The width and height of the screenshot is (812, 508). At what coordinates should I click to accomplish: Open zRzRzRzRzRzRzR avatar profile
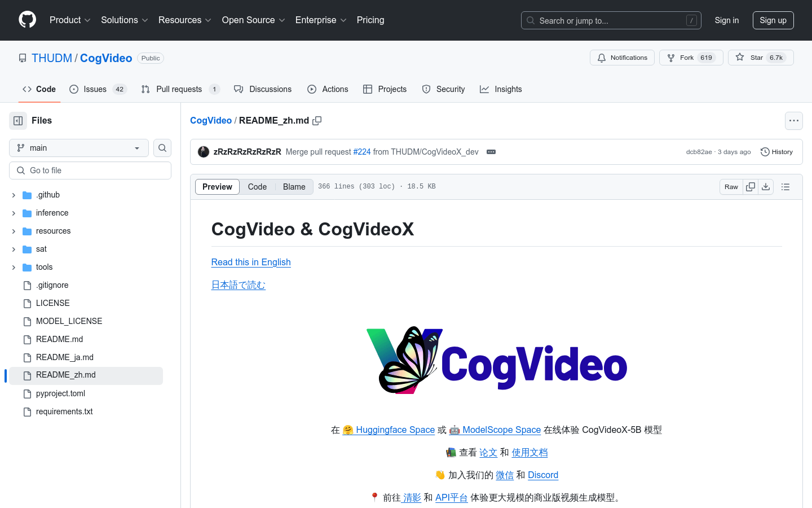tap(204, 152)
